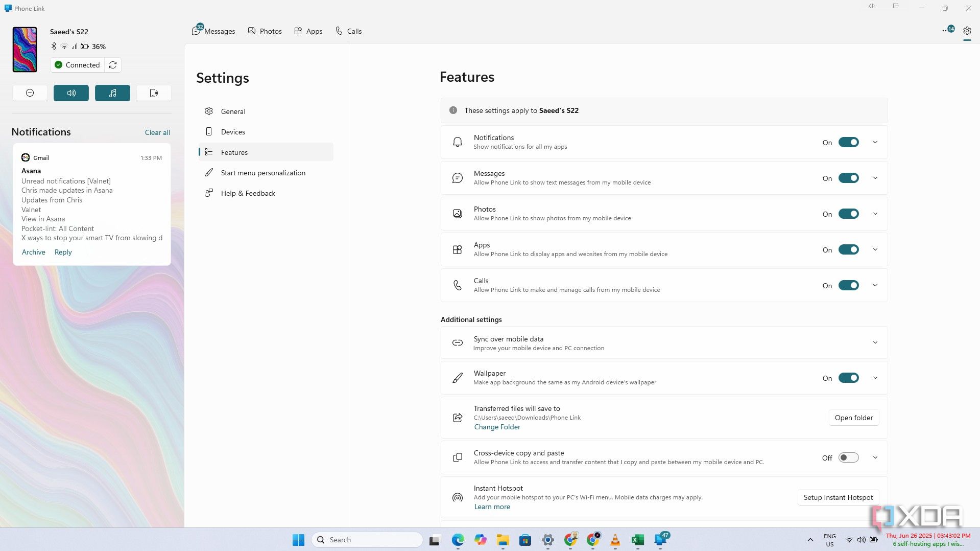Disable the Photos feature toggle
980x551 pixels.
click(x=848, y=214)
